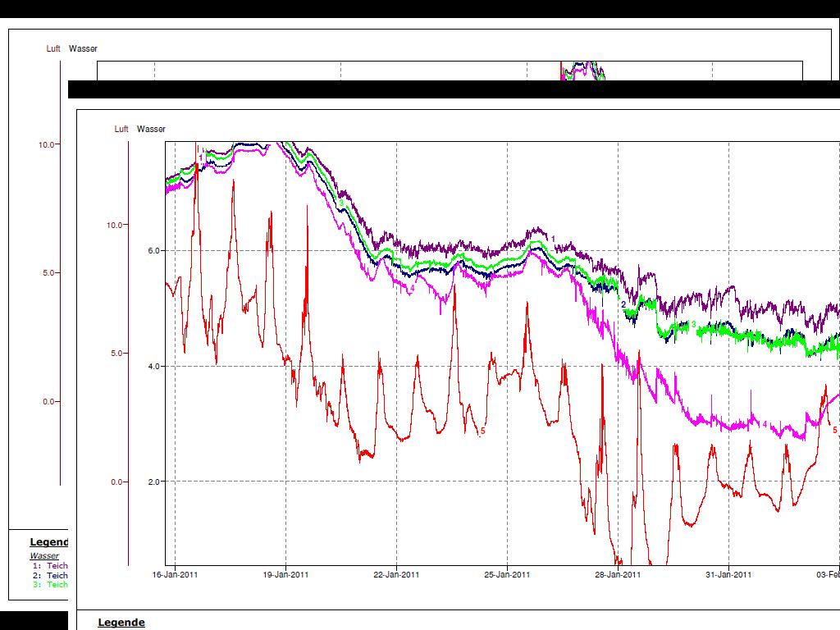840x630 pixels.
Task: Click the Legende heading below front chart
Action: pyautogui.click(x=121, y=623)
